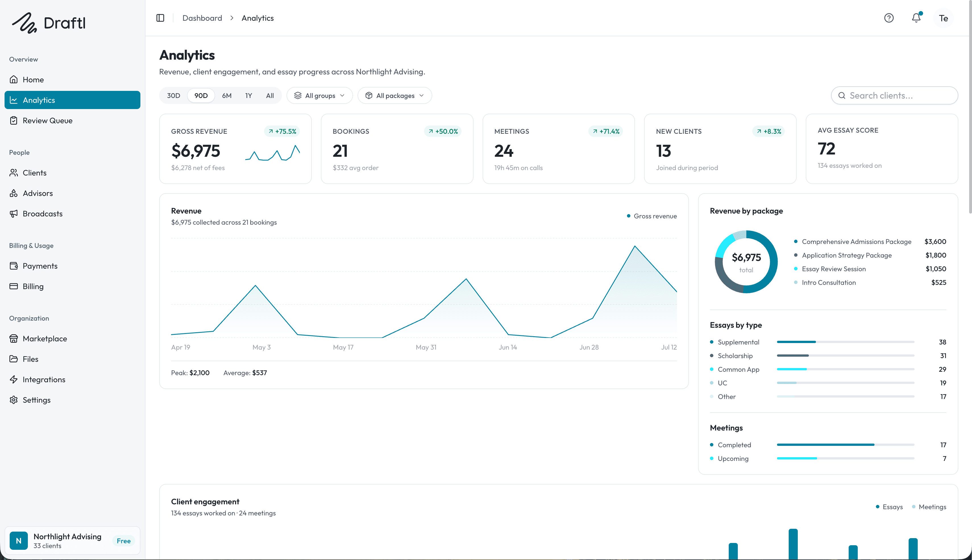The height and width of the screenshot is (560, 972).
Task: Click the Marketplace store icon
Action: [14, 338]
